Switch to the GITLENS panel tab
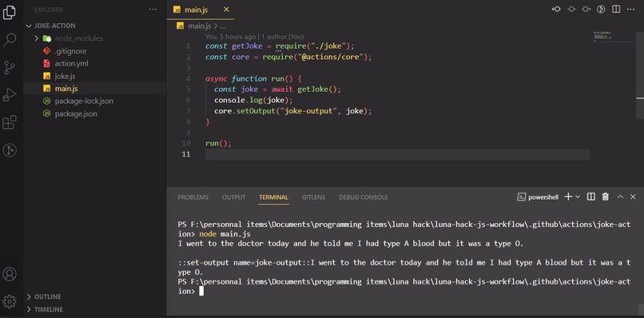Screen dimensions: 644x318 click(x=313, y=197)
